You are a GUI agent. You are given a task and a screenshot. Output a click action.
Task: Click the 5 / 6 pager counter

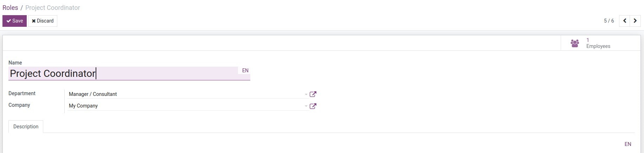(609, 21)
